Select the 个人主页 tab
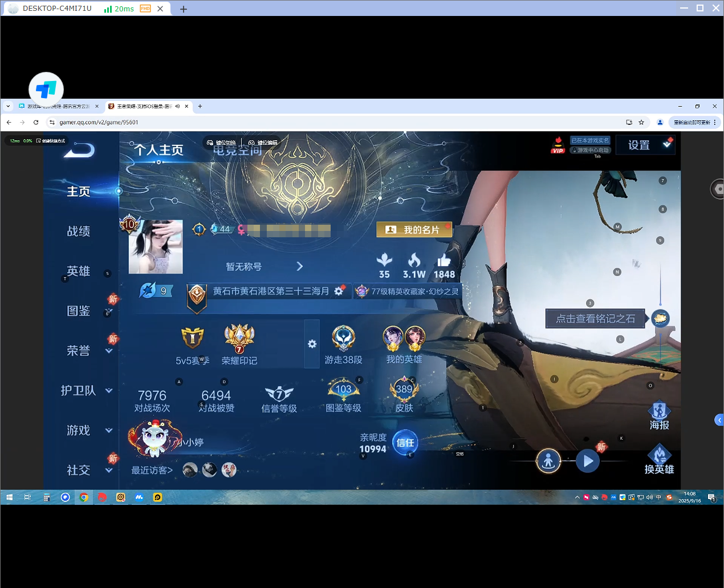 (159, 150)
